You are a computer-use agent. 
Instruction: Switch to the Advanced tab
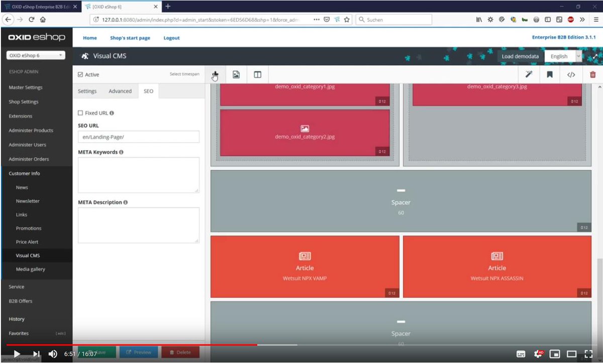click(120, 91)
